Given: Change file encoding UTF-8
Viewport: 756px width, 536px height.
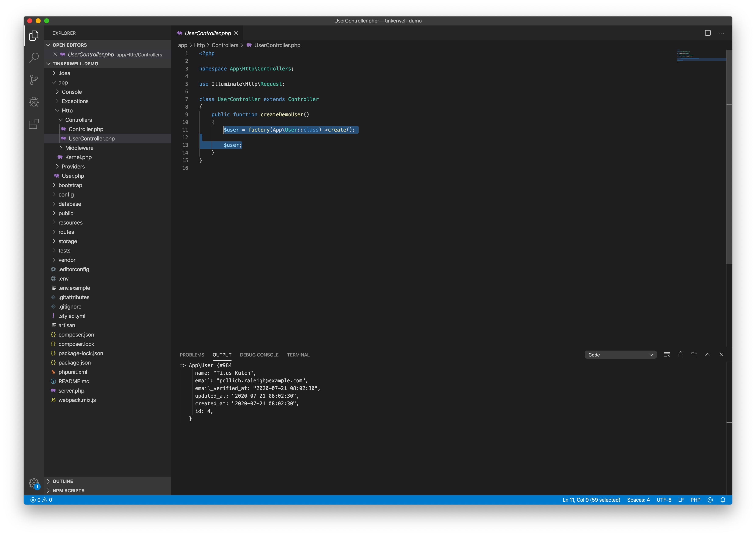Looking at the screenshot, I should [x=664, y=500].
